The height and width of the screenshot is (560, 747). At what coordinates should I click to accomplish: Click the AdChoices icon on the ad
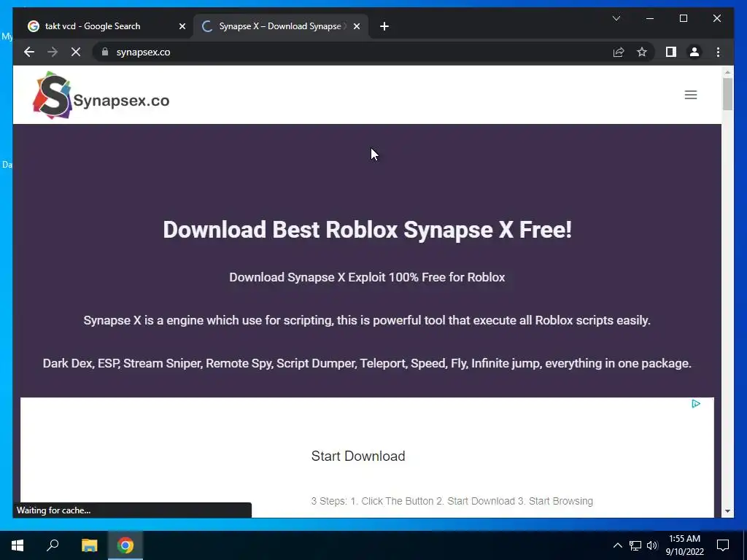coord(696,404)
